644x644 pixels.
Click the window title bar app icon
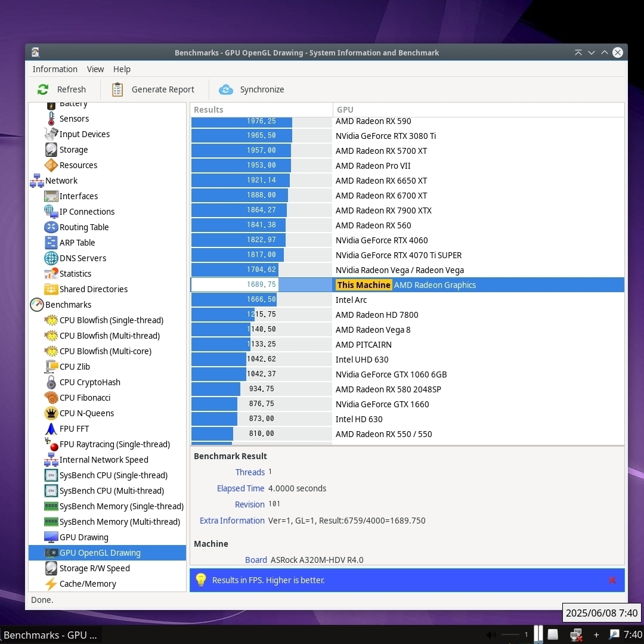[x=35, y=52]
